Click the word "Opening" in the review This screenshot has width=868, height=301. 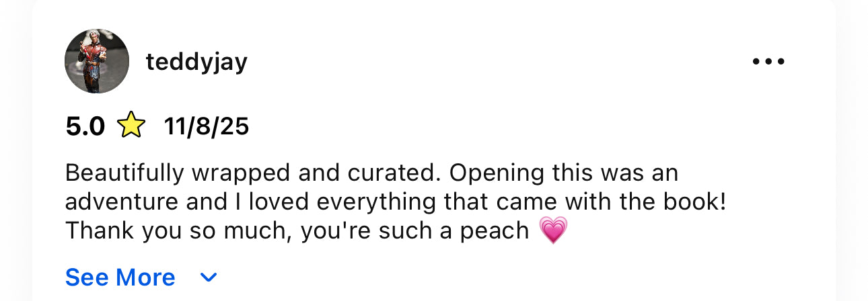coord(496,174)
